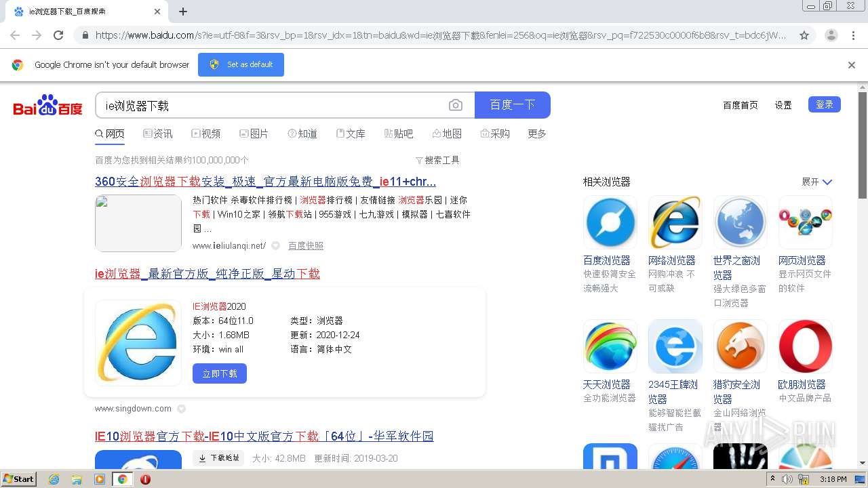Open a new browser tab
Viewport: 868px width, 488px height.
tap(183, 12)
